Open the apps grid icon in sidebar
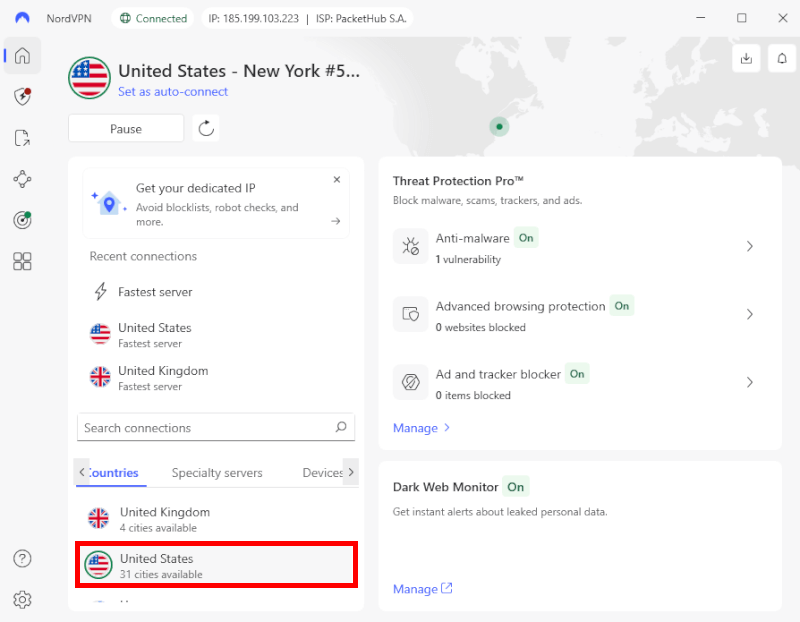The image size is (800, 622). (x=22, y=261)
